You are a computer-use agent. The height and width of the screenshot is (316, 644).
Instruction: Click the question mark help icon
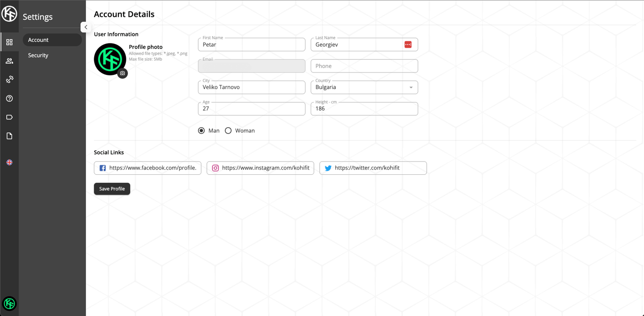click(9, 98)
